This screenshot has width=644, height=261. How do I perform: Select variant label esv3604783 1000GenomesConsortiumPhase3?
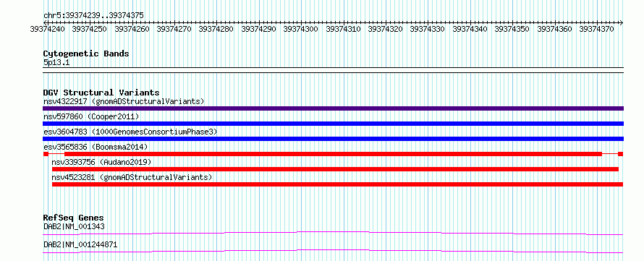click(x=130, y=132)
